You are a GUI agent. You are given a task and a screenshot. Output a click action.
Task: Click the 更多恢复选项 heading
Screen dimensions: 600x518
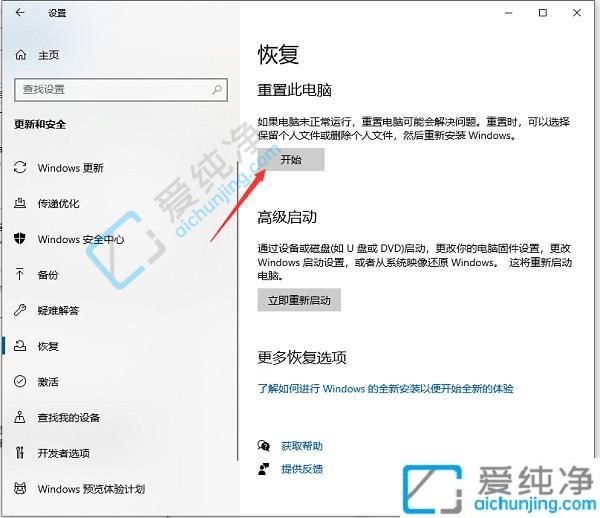click(x=302, y=357)
